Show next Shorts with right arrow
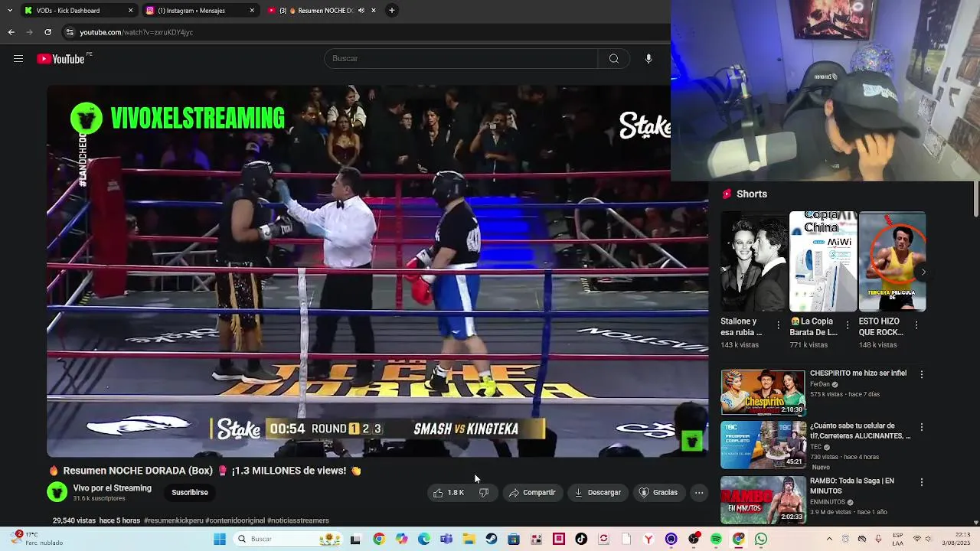The image size is (980, 551). [x=923, y=272]
